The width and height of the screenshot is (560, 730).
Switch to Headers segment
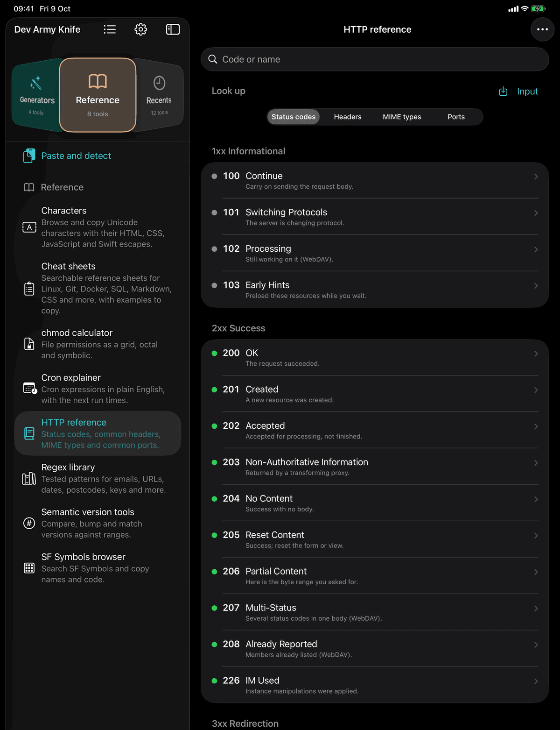click(x=348, y=117)
